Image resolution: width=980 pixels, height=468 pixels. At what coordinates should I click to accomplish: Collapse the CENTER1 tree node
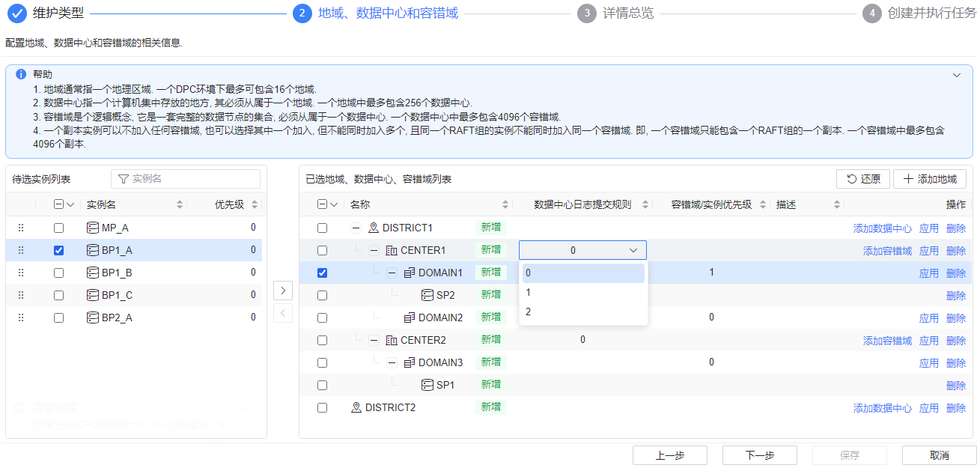click(x=374, y=250)
